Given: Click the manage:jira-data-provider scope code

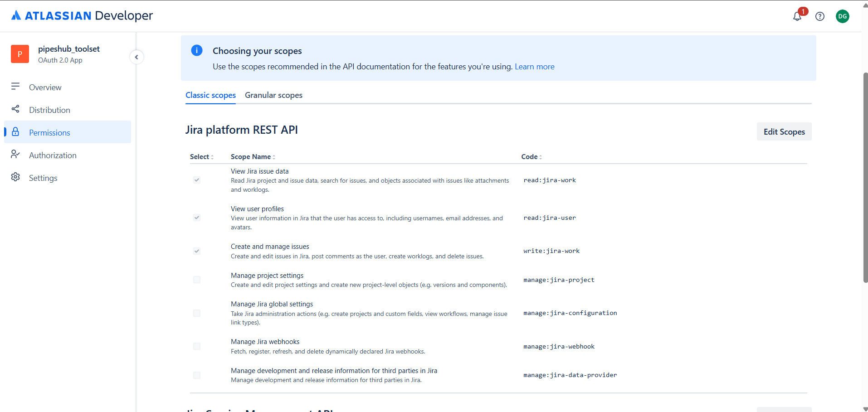Looking at the screenshot, I should [x=570, y=375].
